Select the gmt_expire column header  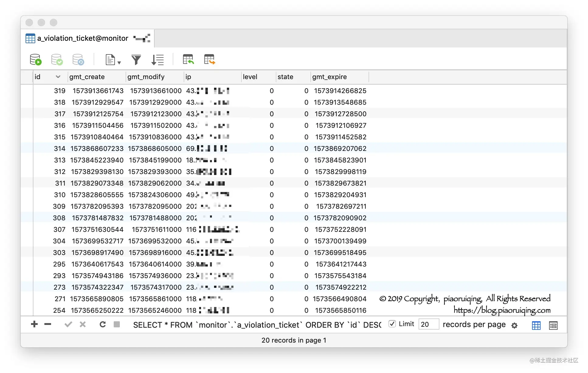340,77
